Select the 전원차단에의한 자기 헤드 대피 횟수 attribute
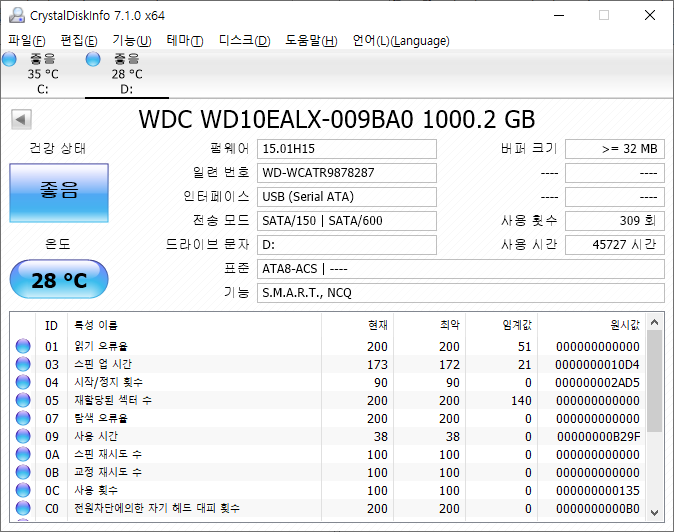674x532 pixels. (x=157, y=508)
